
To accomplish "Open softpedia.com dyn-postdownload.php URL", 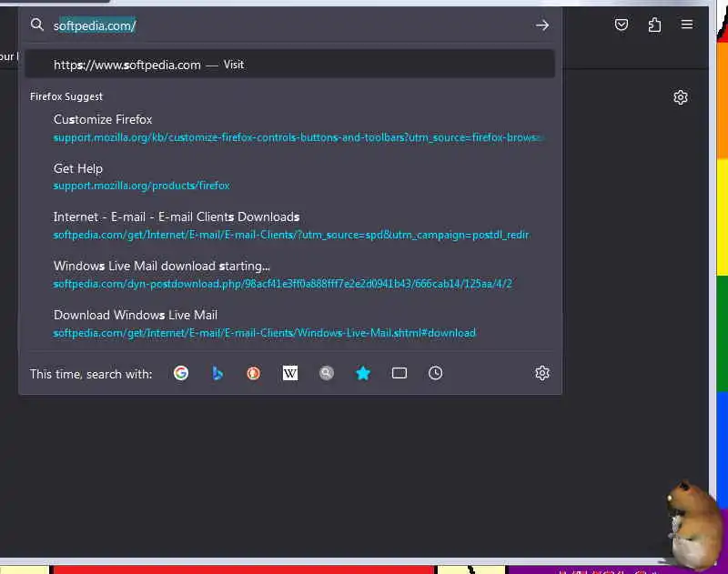I will tap(283, 284).
